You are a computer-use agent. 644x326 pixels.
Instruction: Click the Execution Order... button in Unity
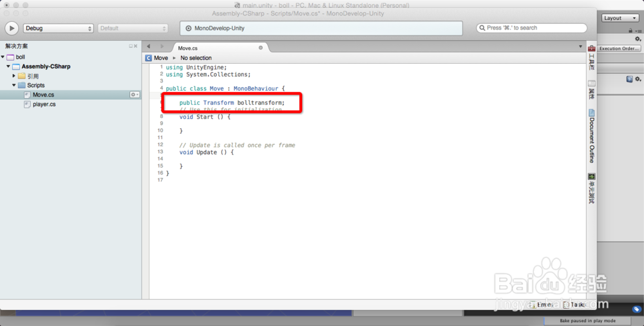619,48
